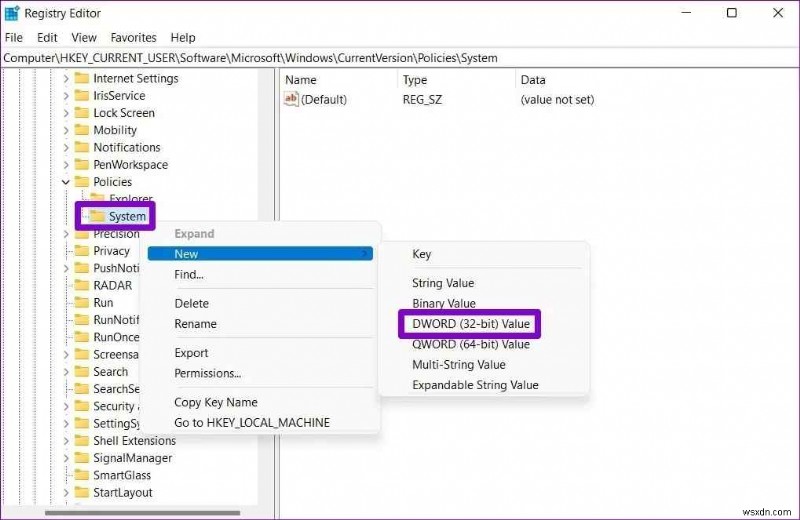
Task: Open the Edit menu
Action: pos(47,38)
